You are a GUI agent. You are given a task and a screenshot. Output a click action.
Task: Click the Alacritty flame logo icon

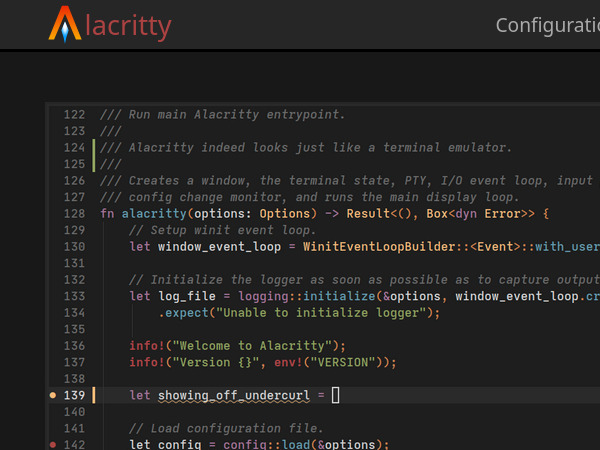[64, 26]
